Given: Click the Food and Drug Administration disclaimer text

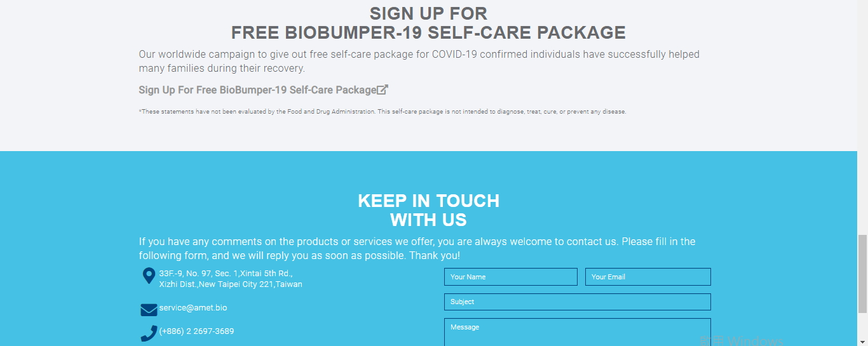Looking at the screenshot, I should click(x=382, y=112).
